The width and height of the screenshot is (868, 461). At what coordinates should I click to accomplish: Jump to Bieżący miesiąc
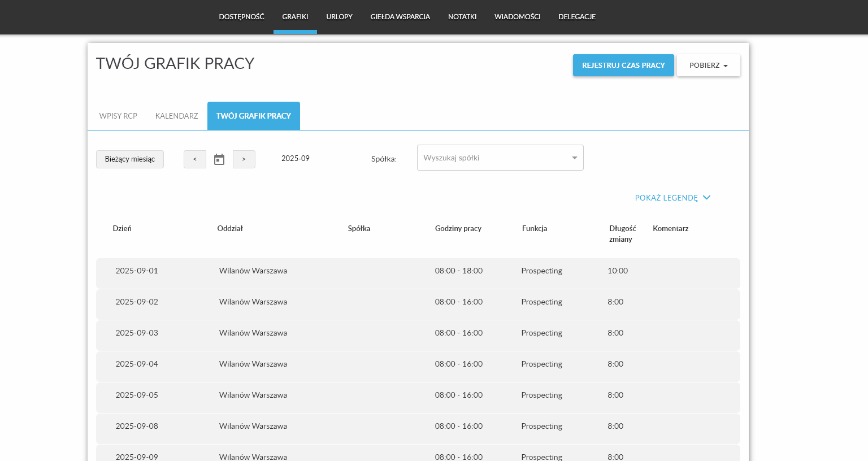(129, 159)
